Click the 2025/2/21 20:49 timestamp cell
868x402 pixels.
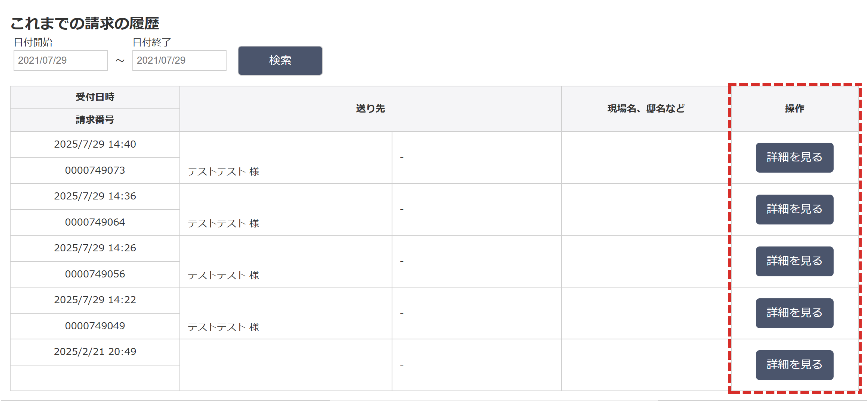(x=95, y=351)
